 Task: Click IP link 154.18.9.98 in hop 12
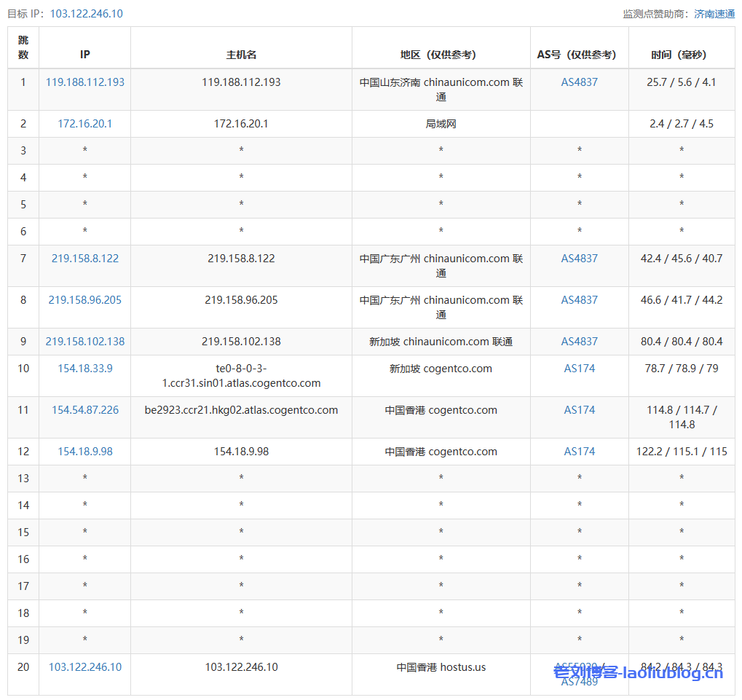click(85, 452)
